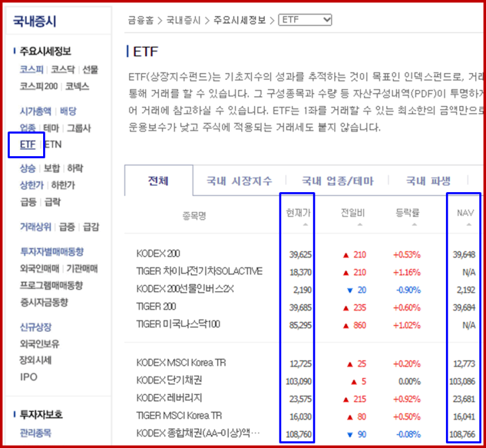Sort by 등락률 column arrow
This screenshot has width=486, height=448.
pyautogui.click(x=414, y=224)
